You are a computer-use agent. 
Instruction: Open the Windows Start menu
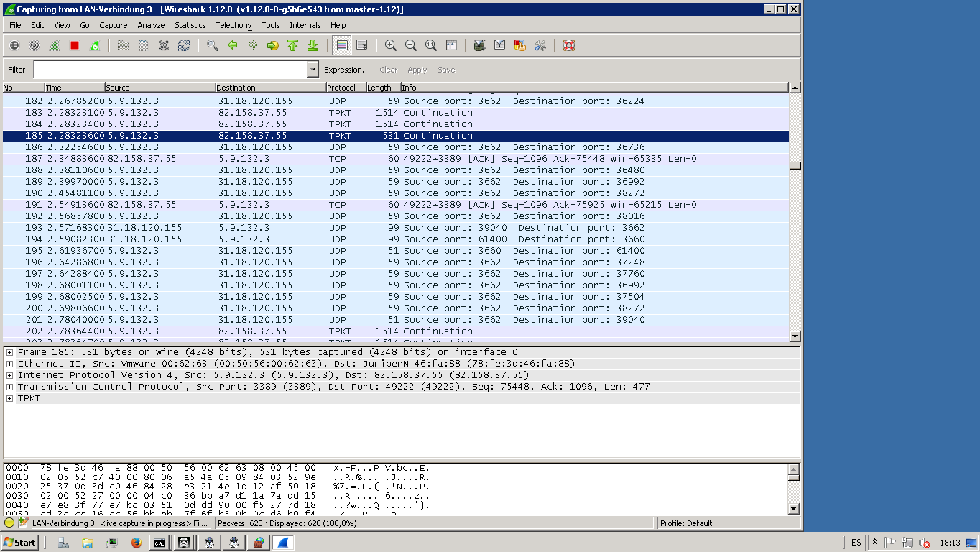20,543
